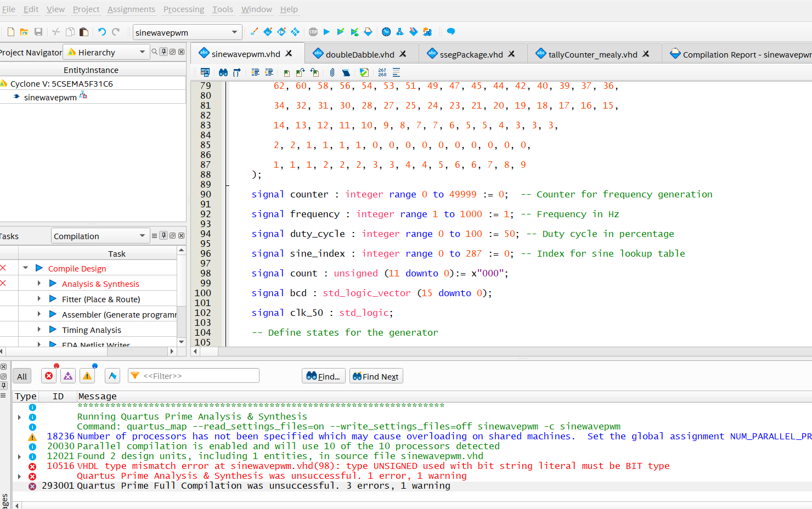The width and height of the screenshot is (812, 509).
Task: Toggle the error messages filter
Action: click(48, 376)
